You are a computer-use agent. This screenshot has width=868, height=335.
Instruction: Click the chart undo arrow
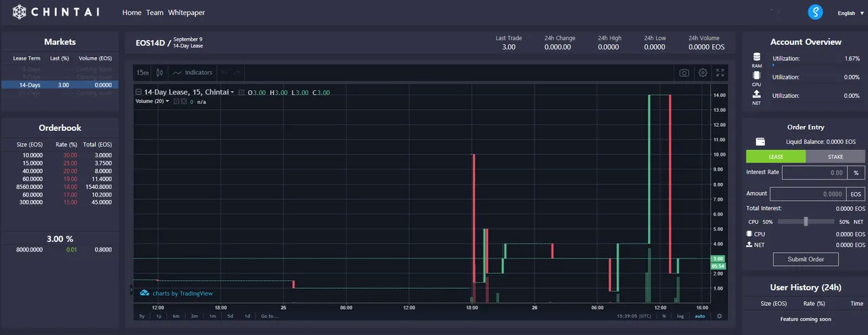tap(224, 73)
